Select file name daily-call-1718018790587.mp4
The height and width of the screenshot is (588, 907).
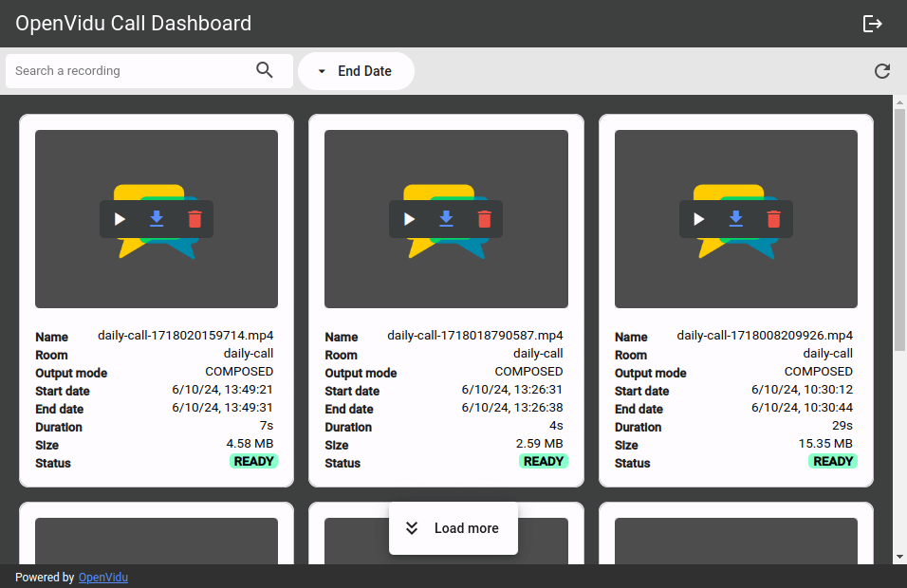475,336
